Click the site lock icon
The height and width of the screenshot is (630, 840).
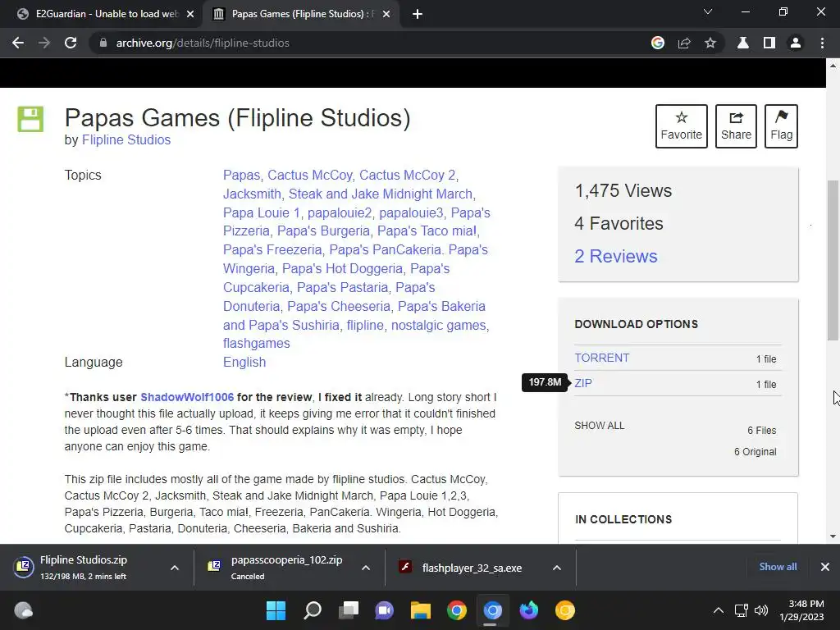[103, 43]
